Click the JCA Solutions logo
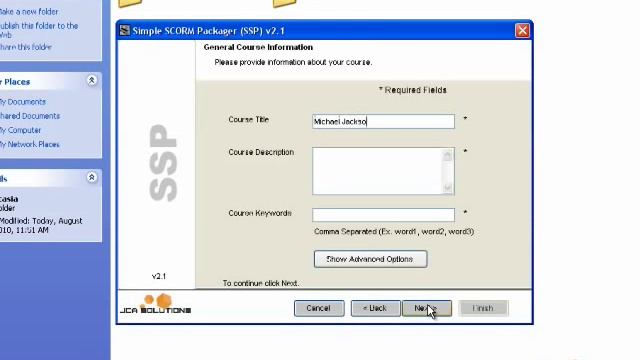 pos(156,304)
